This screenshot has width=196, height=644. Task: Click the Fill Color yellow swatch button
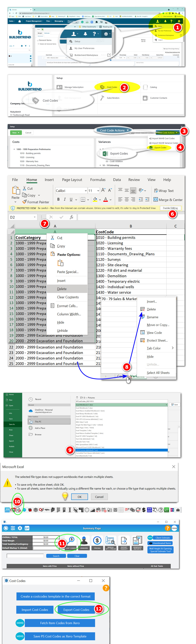(95, 199)
